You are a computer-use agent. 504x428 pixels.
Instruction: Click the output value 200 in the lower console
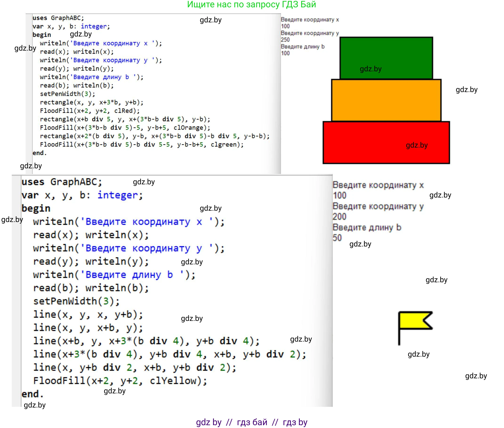[x=339, y=216]
